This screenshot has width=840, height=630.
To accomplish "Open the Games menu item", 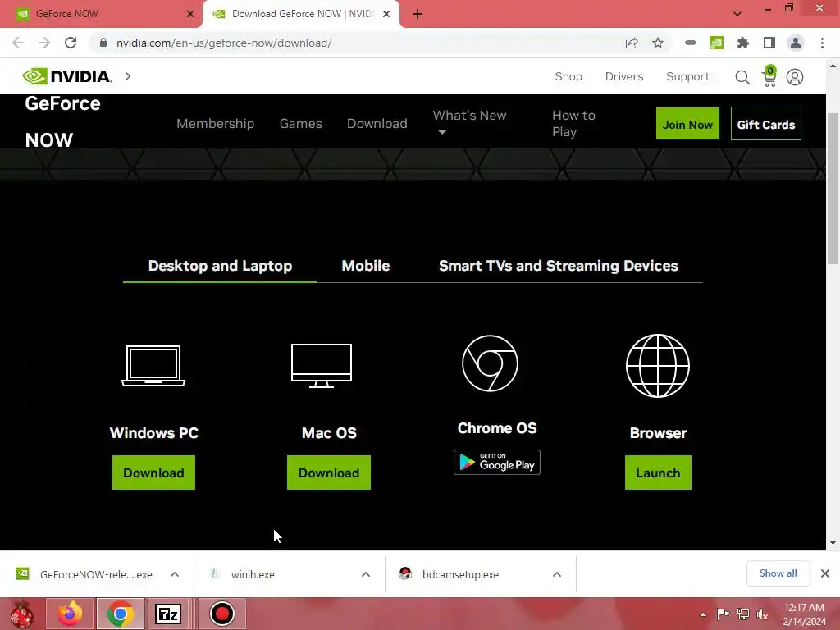I will 300,124.
